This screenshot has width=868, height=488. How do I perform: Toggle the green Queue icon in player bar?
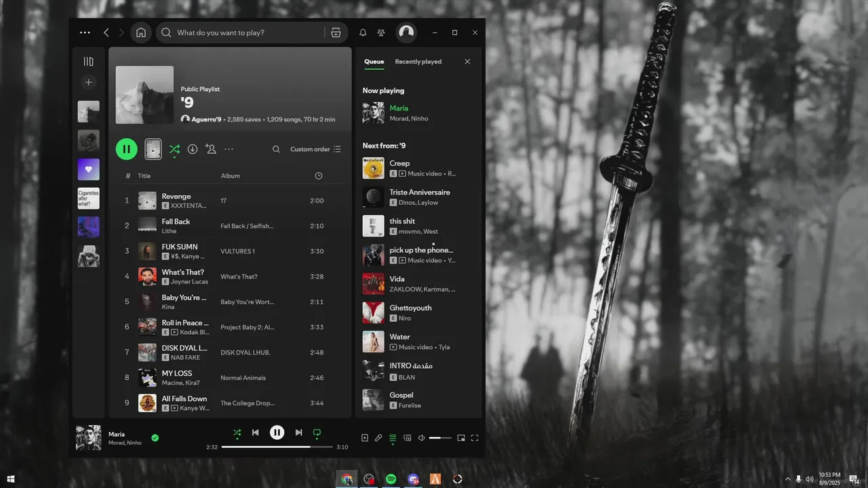[x=393, y=438]
